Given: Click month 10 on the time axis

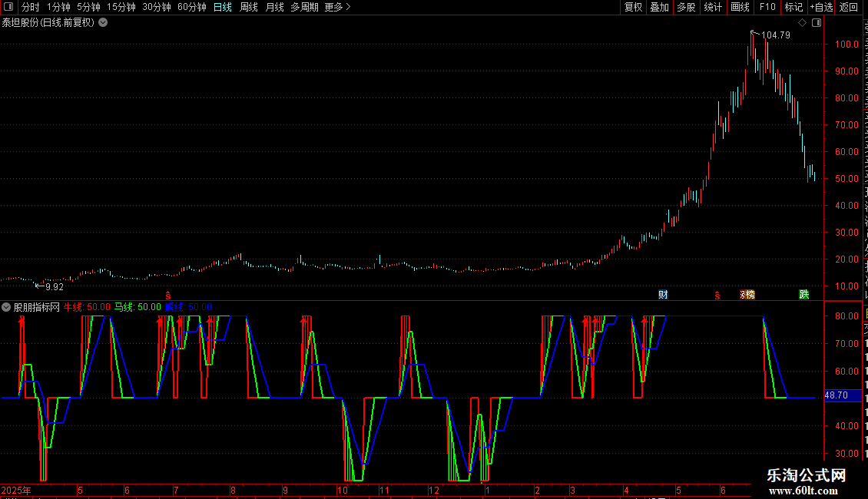Looking at the screenshot, I should click(x=342, y=491).
